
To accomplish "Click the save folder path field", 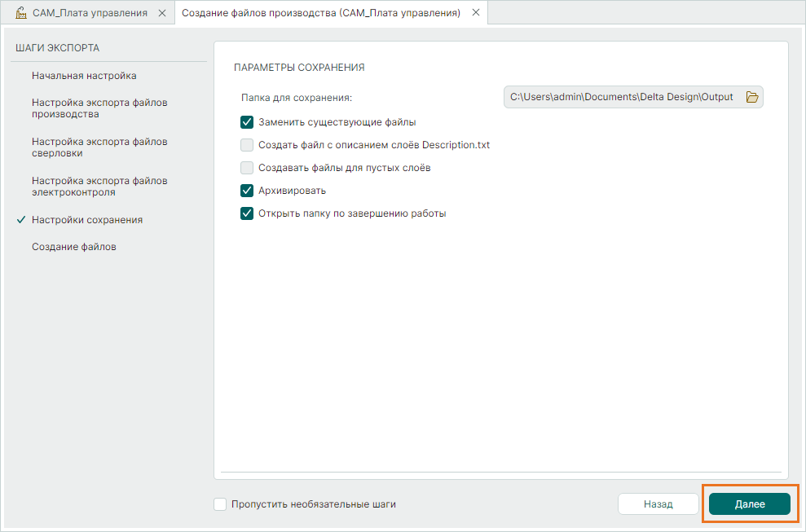I will 621,97.
